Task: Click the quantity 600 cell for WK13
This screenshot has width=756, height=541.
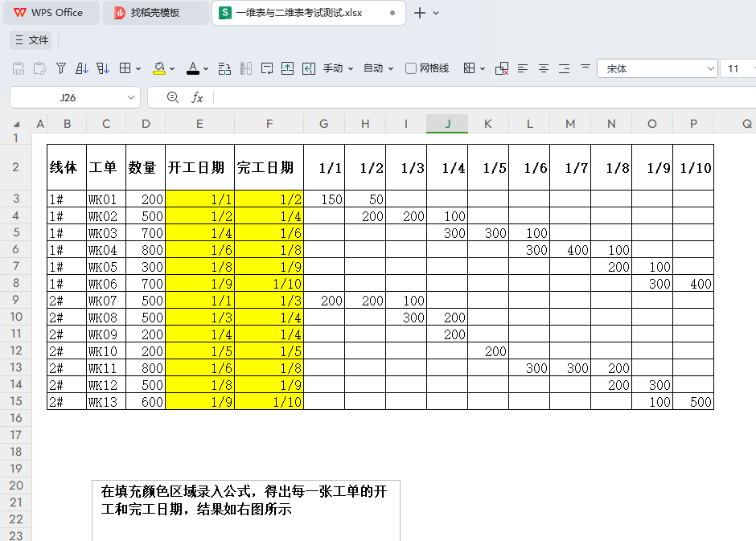Action: [x=146, y=401]
